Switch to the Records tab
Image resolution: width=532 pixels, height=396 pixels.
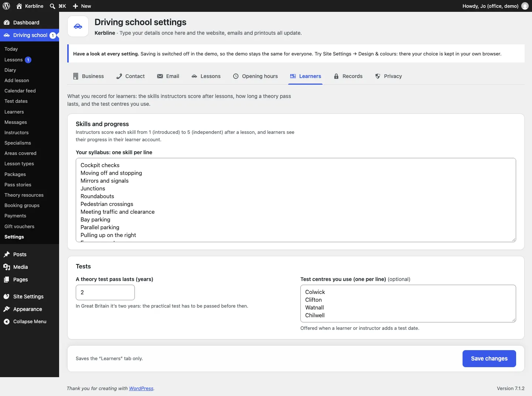[348, 76]
